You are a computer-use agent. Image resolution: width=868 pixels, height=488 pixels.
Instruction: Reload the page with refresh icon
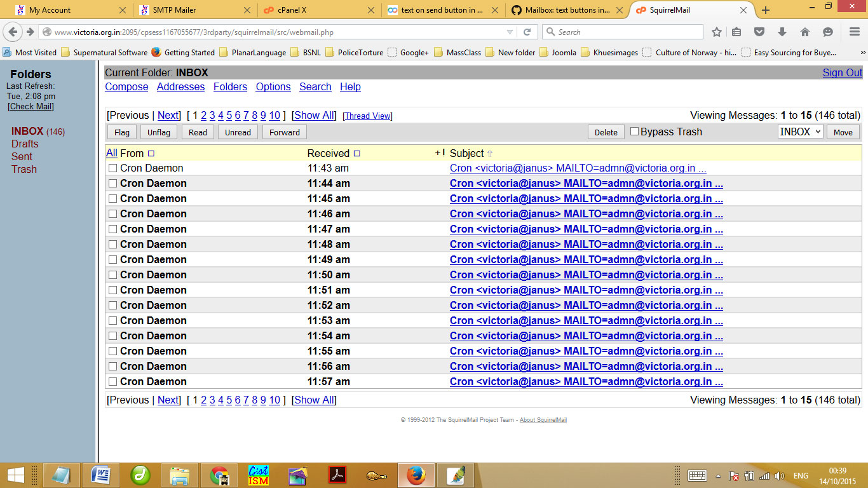(x=527, y=32)
